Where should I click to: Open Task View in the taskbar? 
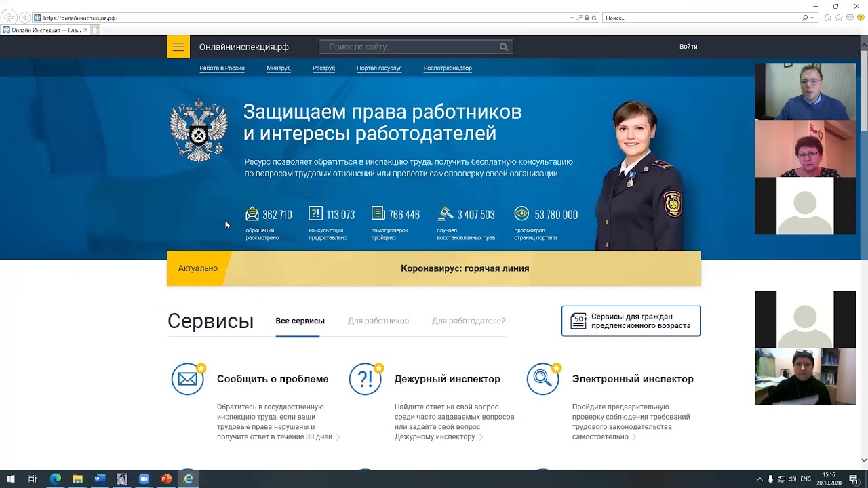tap(32, 479)
